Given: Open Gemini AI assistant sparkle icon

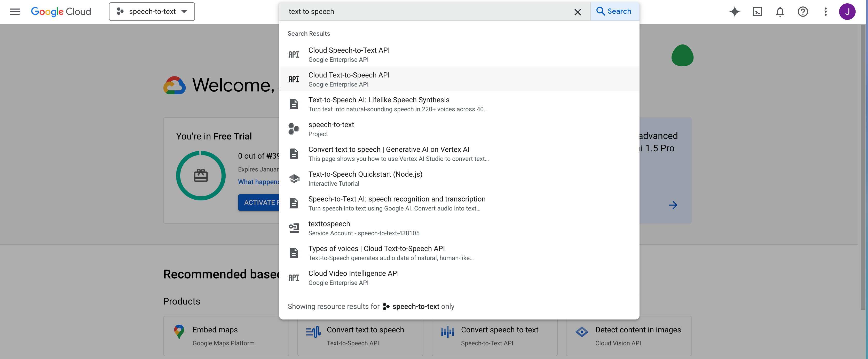Looking at the screenshot, I should [735, 12].
